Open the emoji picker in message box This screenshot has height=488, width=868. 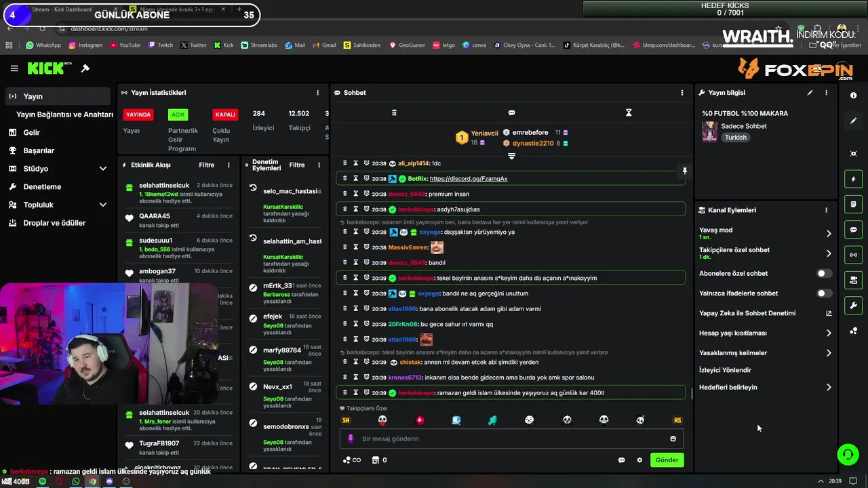pyautogui.click(x=673, y=439)
